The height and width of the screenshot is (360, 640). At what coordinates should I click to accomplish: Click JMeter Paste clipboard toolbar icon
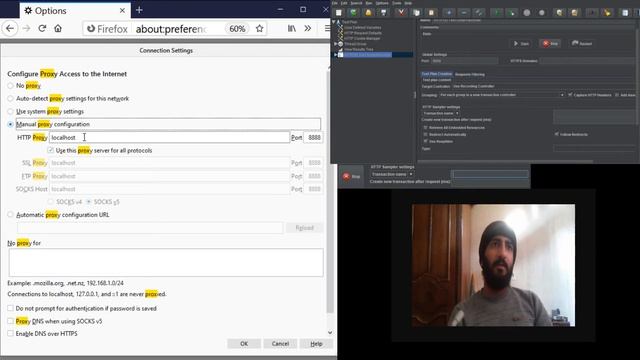point(431,13)
